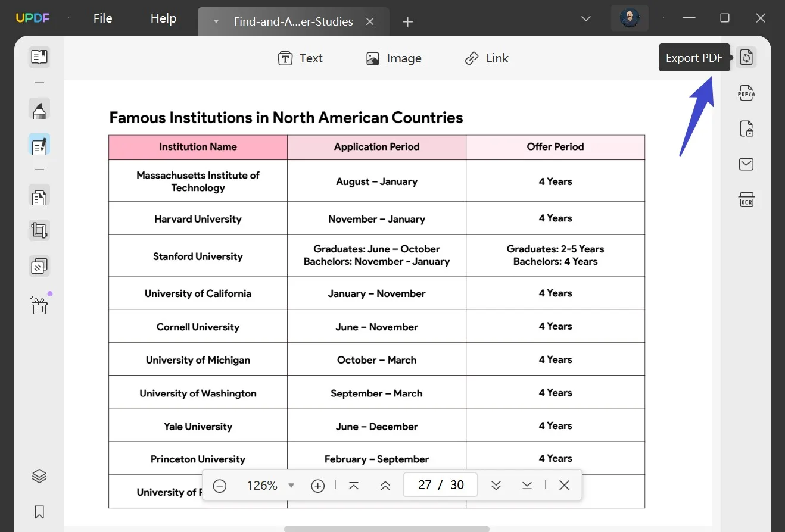
Task: Run OCR on the document
Action: pyautogui.click(x=746, y=199)
